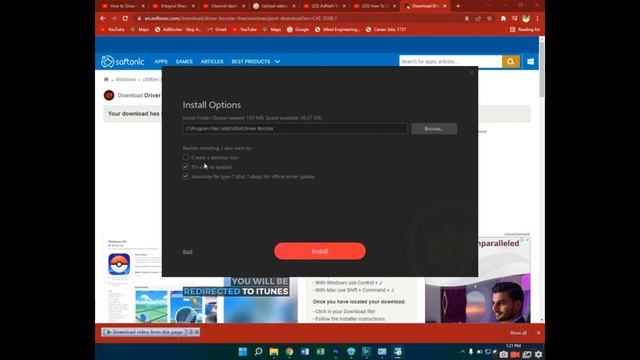Open taskbar Search
This screenshot has height=360, width=640.
258,351
